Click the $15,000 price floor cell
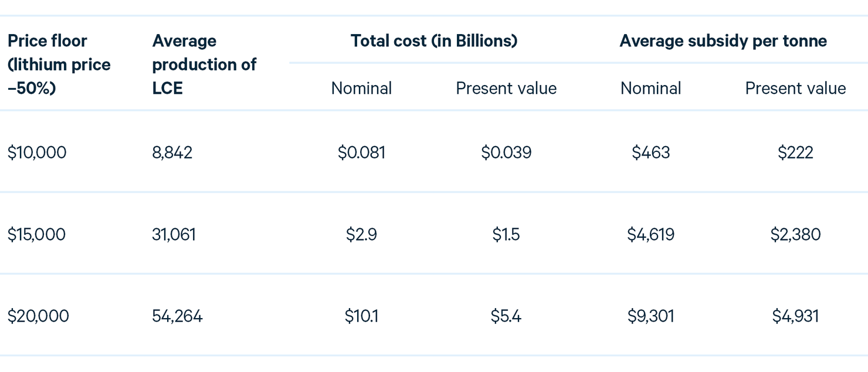 pyautogui.click(x=36, y=235)
